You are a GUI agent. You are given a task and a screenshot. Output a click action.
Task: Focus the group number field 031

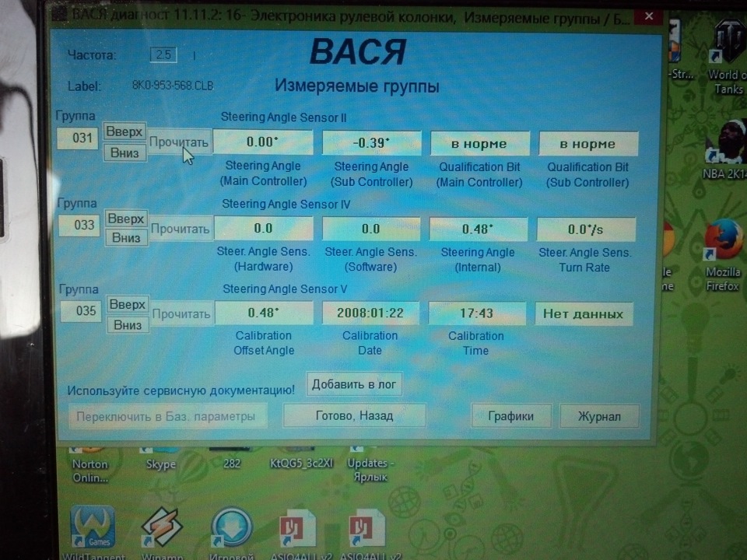coord(78,138)
